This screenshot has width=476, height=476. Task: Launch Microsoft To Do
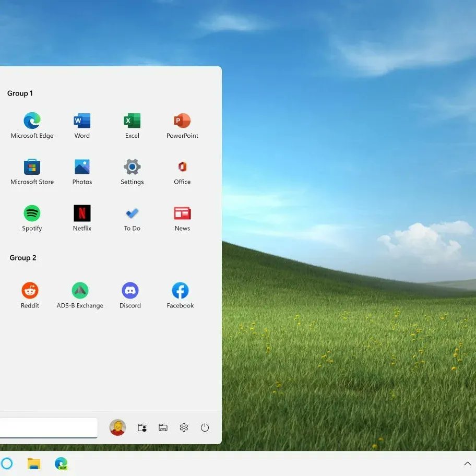[x=132, y=213]
